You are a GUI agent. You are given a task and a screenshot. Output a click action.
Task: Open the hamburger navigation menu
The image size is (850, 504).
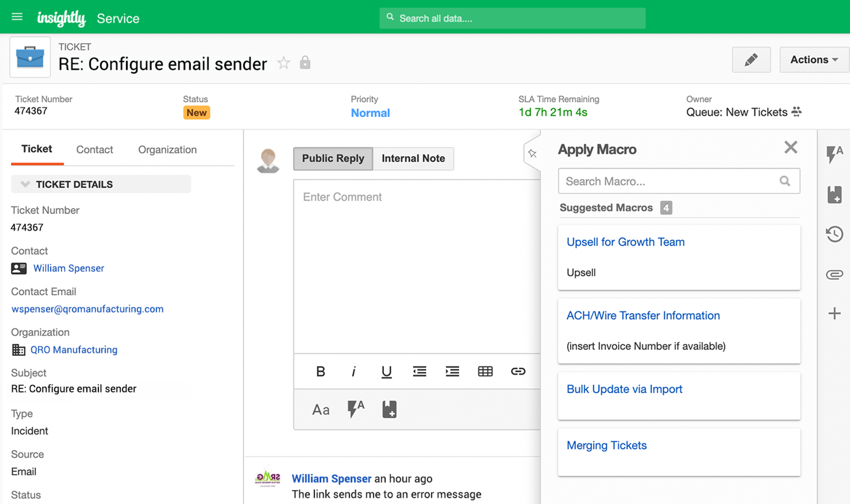[x=17, y=17]
